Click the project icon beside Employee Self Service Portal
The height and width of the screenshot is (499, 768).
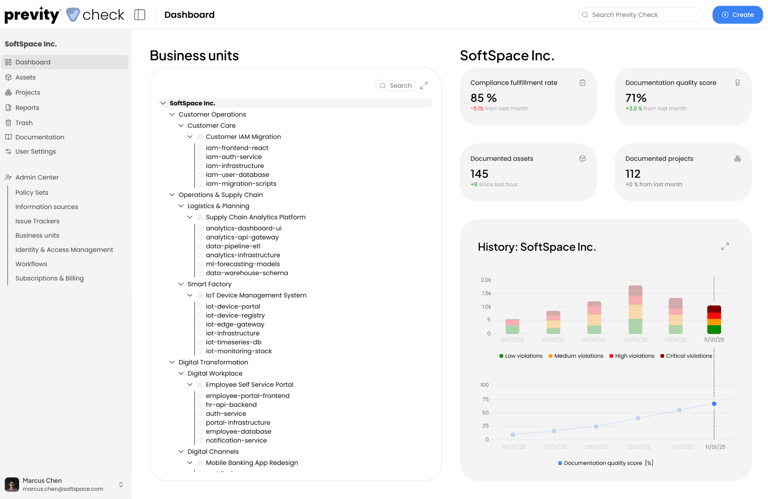(200, 384)
